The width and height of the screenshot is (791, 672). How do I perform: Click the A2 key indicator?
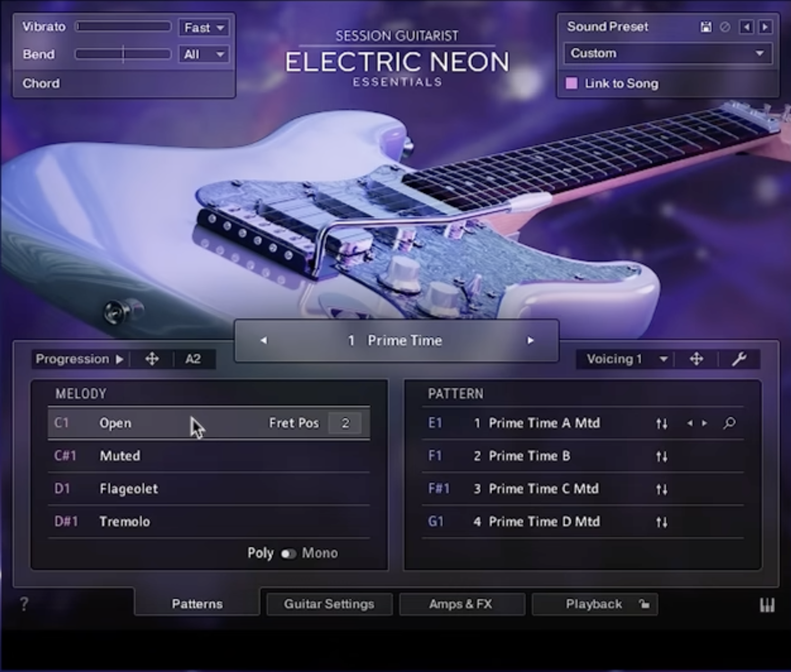[x=193, y=359]
